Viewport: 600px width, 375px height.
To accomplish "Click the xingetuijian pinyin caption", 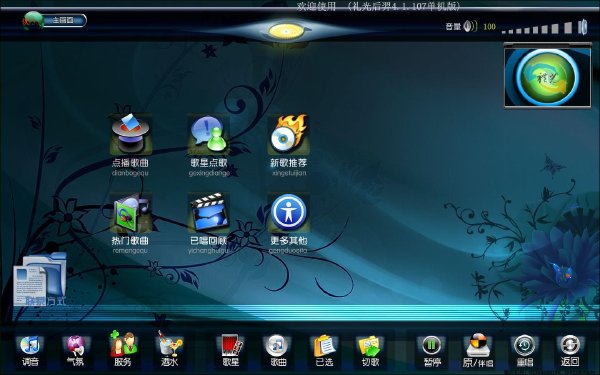I will [x=289, y=173].
